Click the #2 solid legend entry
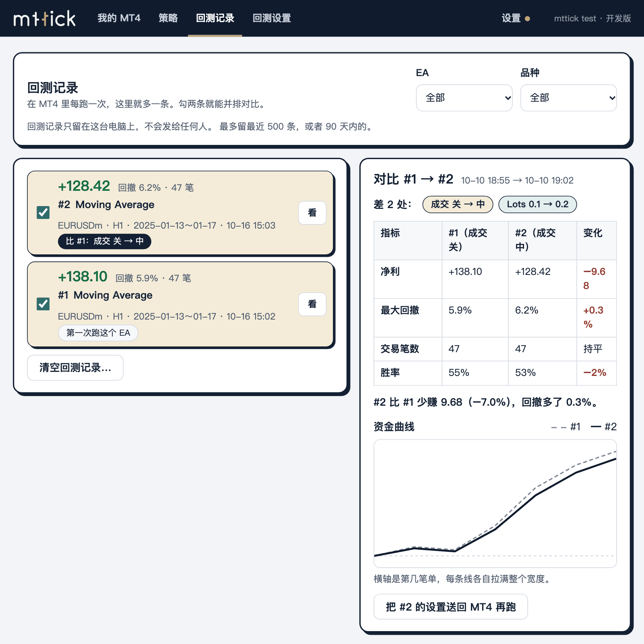 [603, 427]
